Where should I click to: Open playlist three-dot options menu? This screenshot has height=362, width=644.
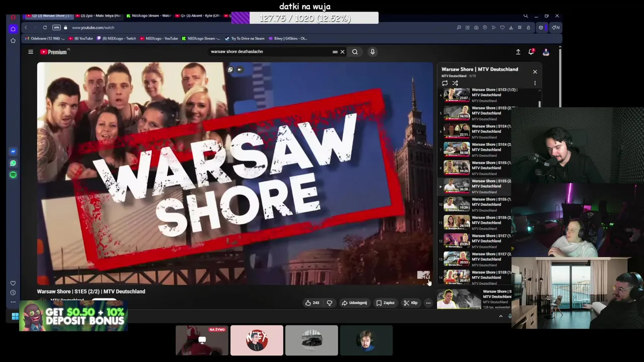click(x=535, y=83)
